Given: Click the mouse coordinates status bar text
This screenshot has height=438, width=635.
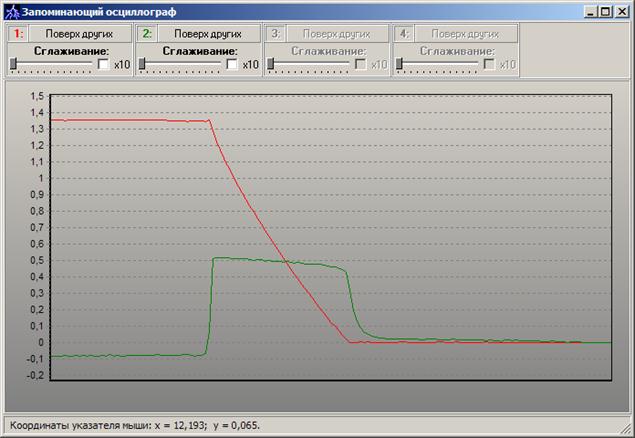Looking at the screenshot, I should coord(135,425).
